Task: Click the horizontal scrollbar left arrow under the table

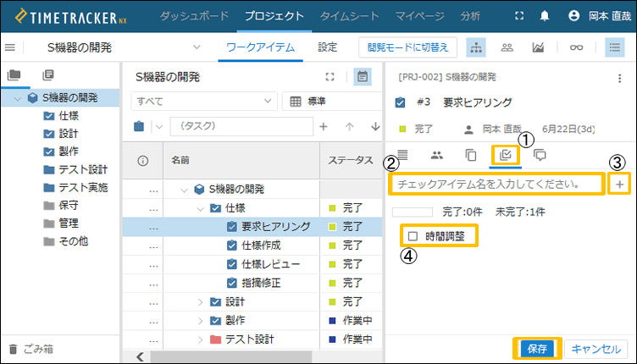Action: tap(140, 356)
